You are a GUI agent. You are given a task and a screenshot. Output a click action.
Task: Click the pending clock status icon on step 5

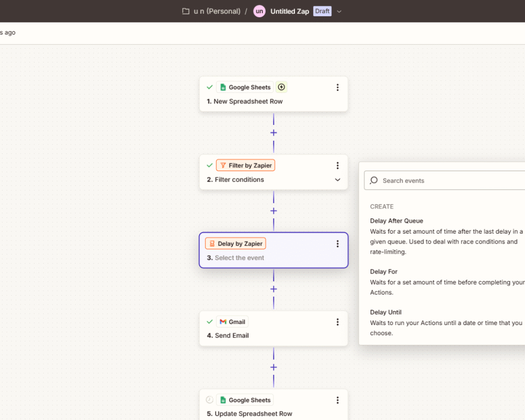coord(209,400)
